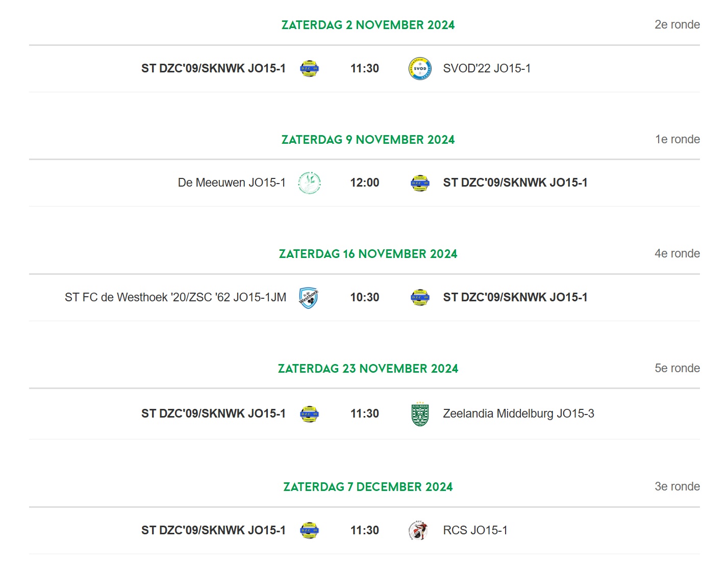This screenshot has width=728, height=570.
Task: Open the De Meeuwen JO15-1 team link
Action: pyautogui.click(x=232, y=183)
